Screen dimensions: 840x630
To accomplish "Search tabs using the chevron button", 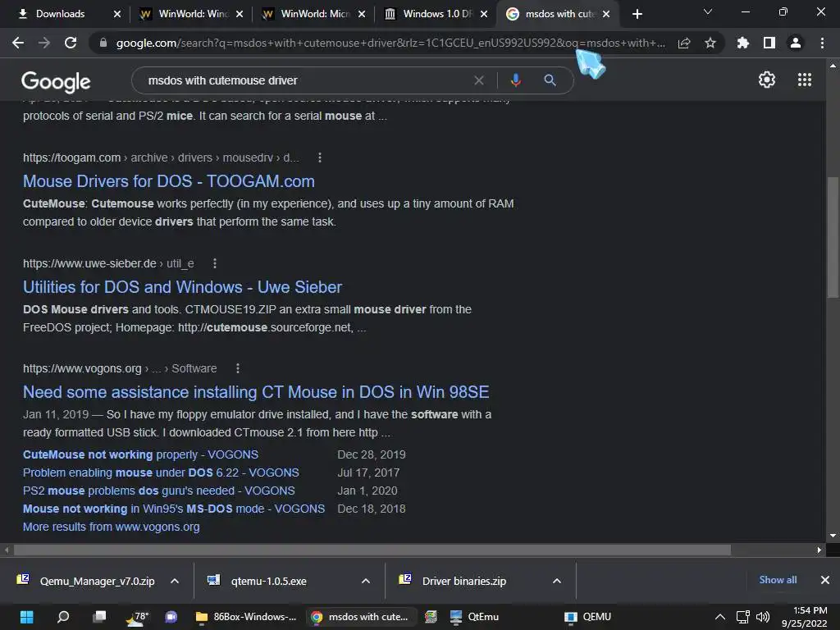I will point(708,11).
